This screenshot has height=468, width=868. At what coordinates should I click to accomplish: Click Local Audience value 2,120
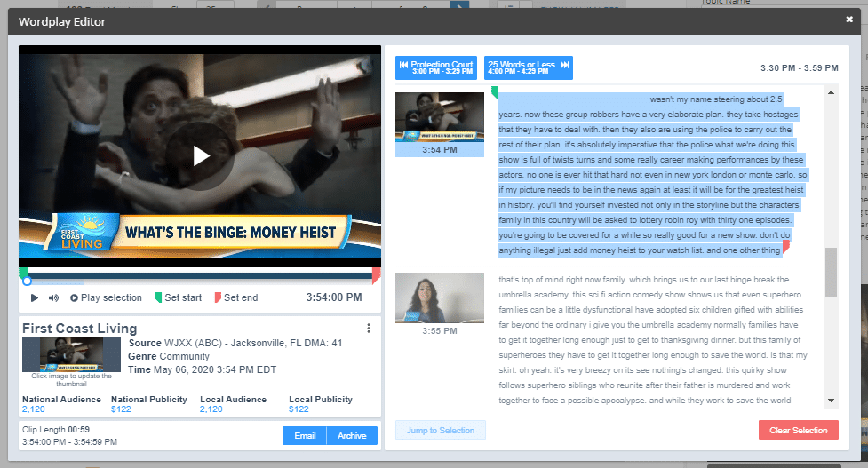[x=211, y=409]
